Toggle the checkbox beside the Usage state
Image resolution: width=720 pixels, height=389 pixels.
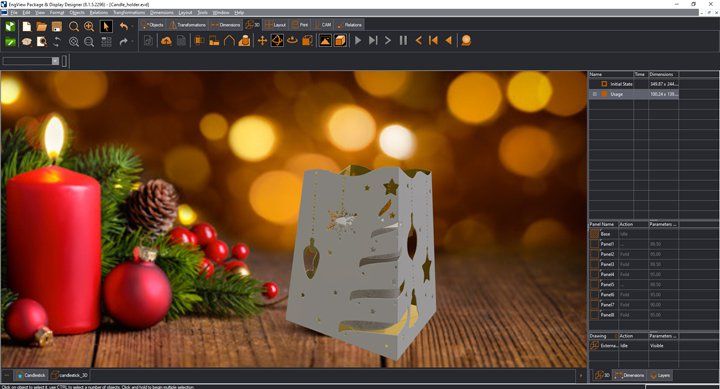pyautogui.click(x=595, y=94)
